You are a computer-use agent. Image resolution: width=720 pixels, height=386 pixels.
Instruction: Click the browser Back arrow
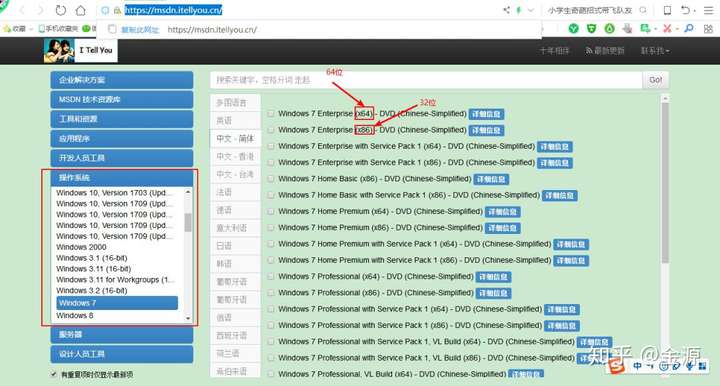click(22, 10)
